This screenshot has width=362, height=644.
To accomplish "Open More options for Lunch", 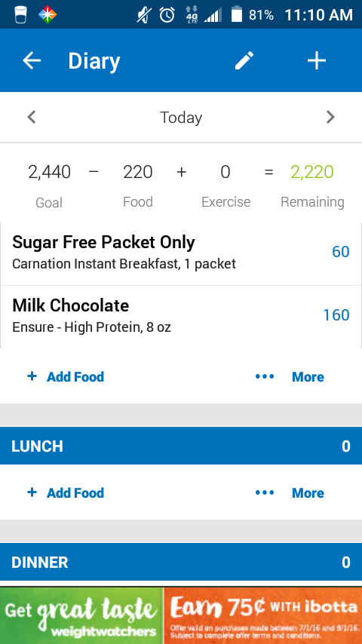I will click(308, 493).
